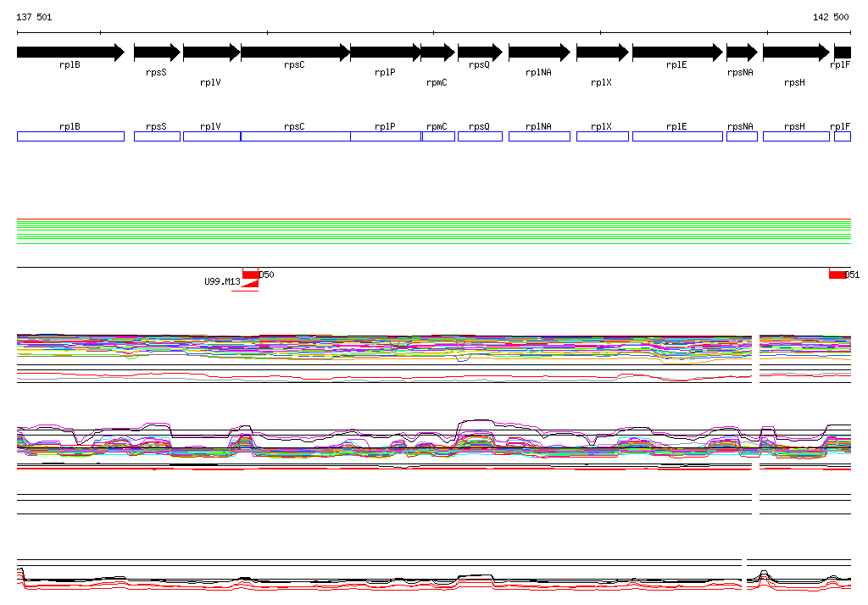This screenshot has height=605, width=868.
Task: Select the black rpsC gene arrow
Action: pos(296,53)
